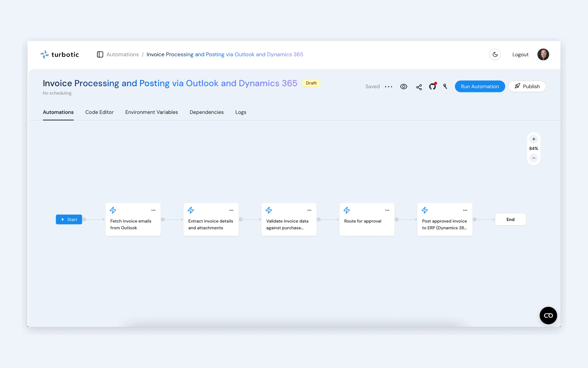Open options menu on Route for approval step
Image resolution: width=588 pixels, height=368 pixels.
click(387, 210)
